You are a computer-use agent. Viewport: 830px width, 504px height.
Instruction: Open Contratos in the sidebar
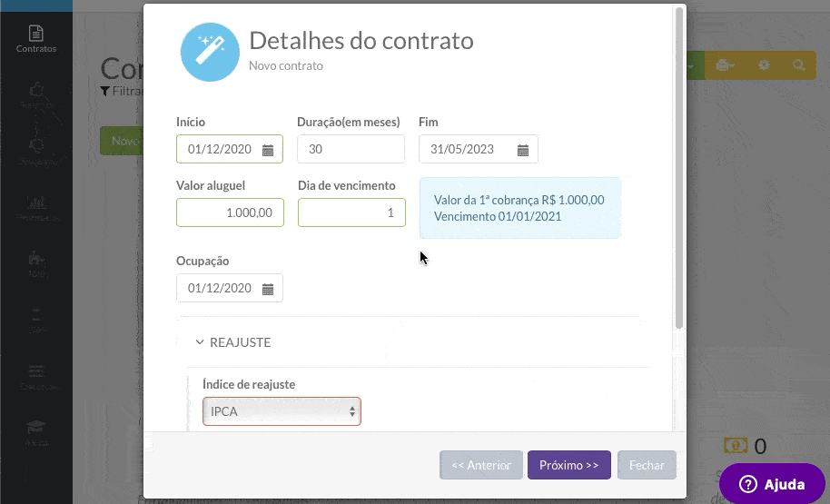pyautogui.click(x=36, y=38)
